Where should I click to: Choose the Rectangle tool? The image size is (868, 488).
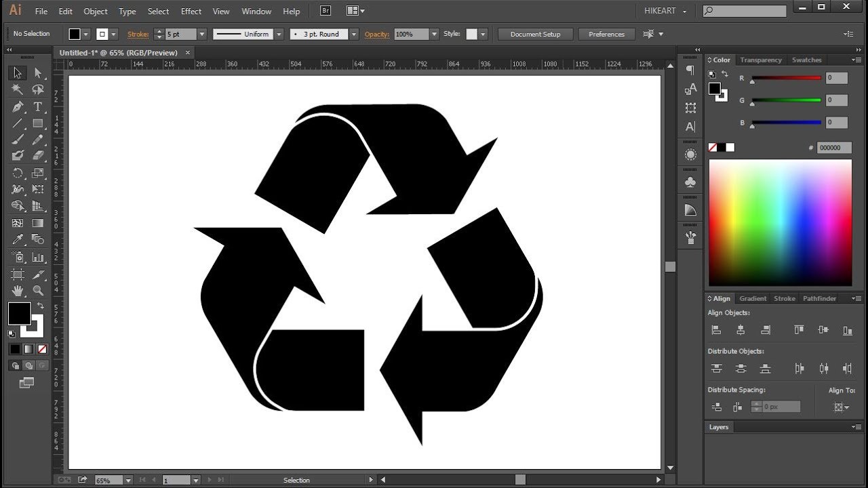38,123
